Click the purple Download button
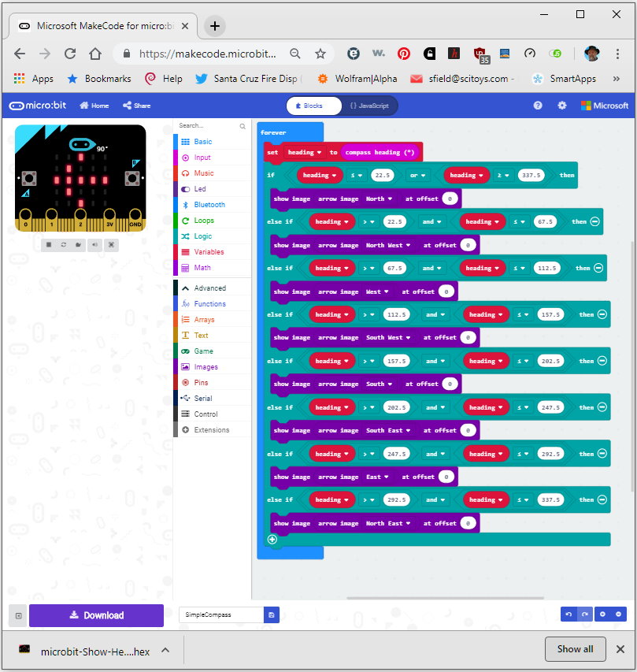Image resolution: width=637 pixels, height=672 pixels. coord(96,615)
